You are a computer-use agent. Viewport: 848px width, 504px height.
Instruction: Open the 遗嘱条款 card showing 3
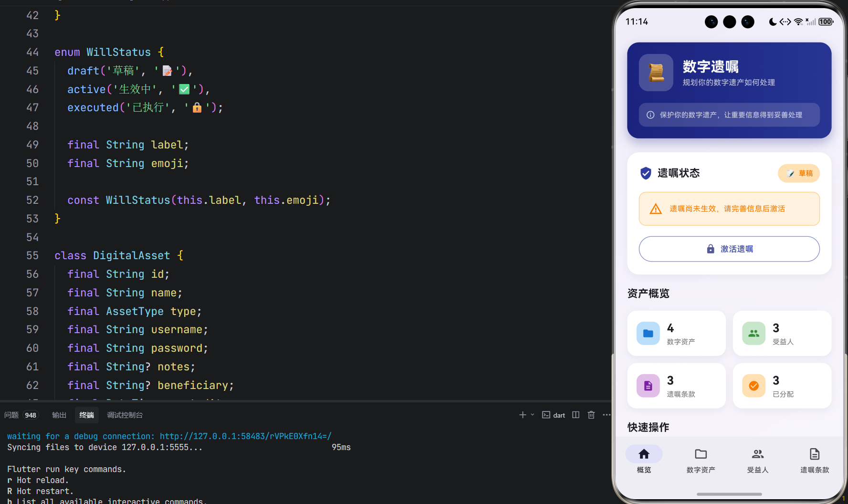(676, 386)
